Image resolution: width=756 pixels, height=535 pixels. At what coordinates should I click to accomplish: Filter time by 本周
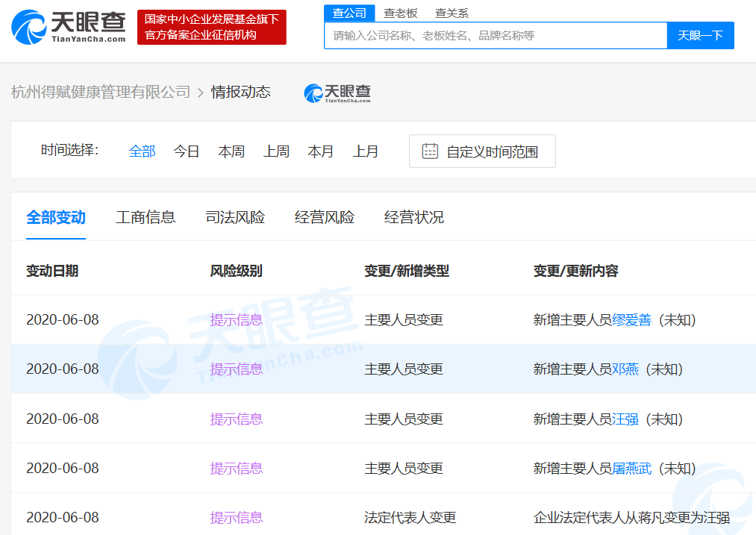[x=231, y=151]
